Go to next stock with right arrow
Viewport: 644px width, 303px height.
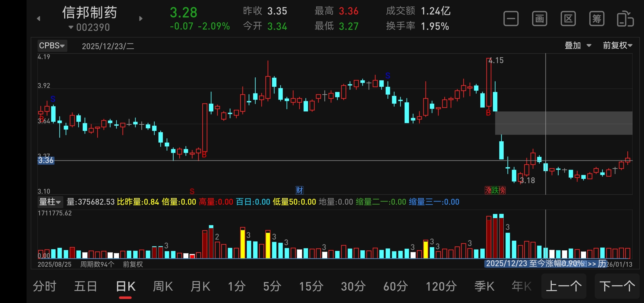pos(141,19)
